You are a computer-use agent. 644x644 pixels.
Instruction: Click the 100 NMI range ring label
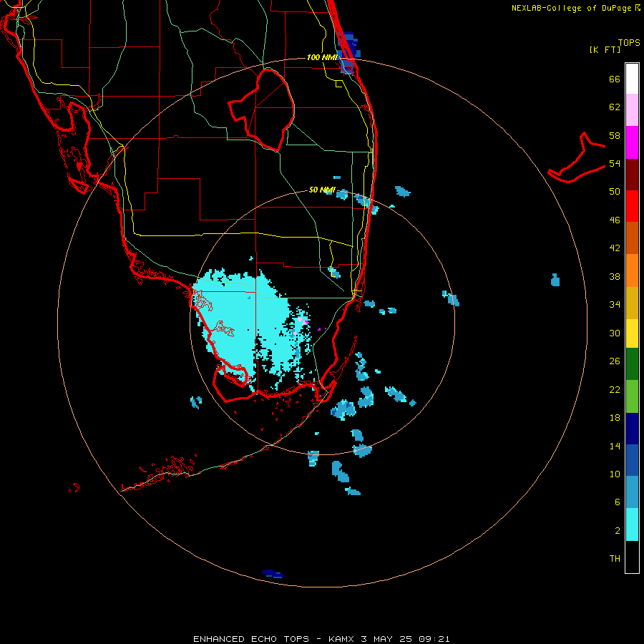[x=322, y=57]
